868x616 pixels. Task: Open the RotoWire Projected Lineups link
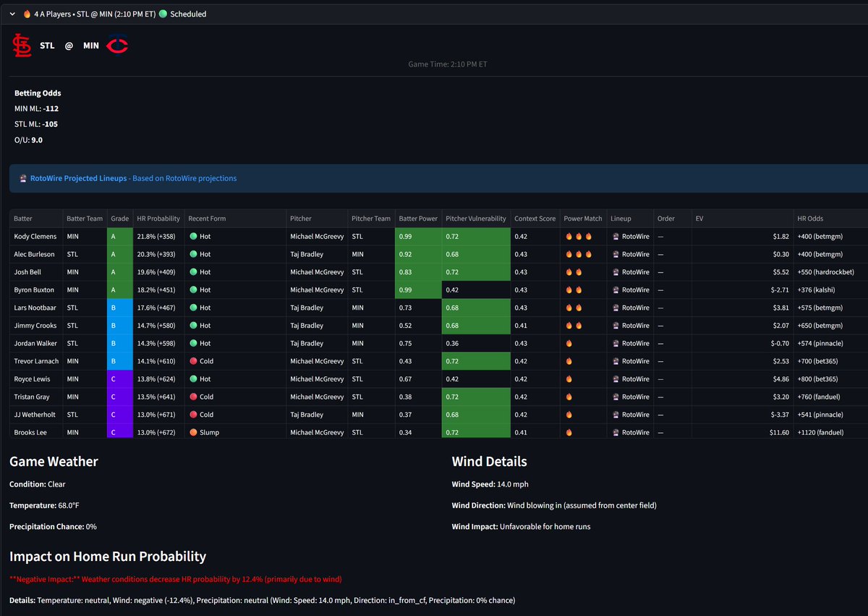tap(79, 178)
